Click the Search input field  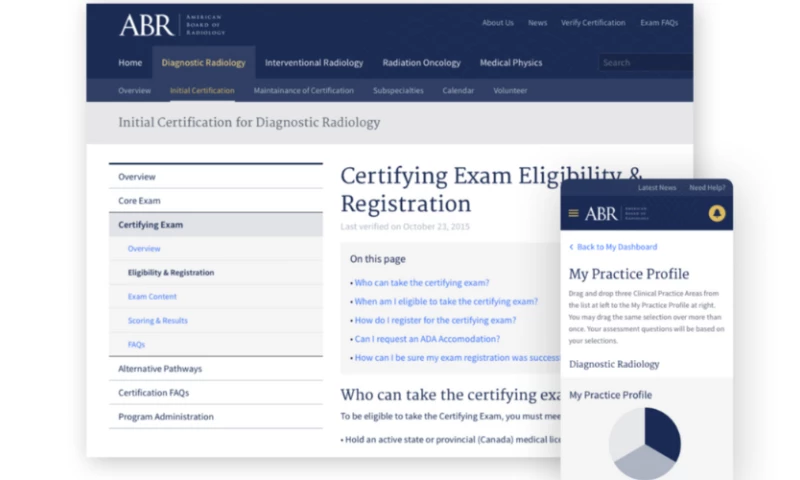(643, 63)
